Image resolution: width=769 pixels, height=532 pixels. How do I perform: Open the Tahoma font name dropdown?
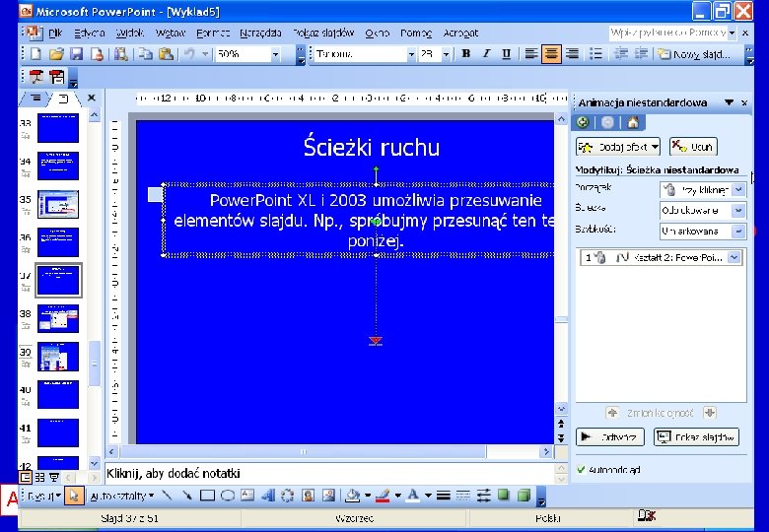click(x=411, y=54)
